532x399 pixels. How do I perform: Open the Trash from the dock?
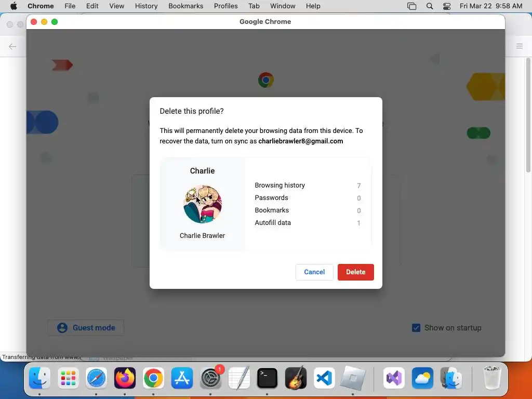pyautogui.click(x=491, y=378)
